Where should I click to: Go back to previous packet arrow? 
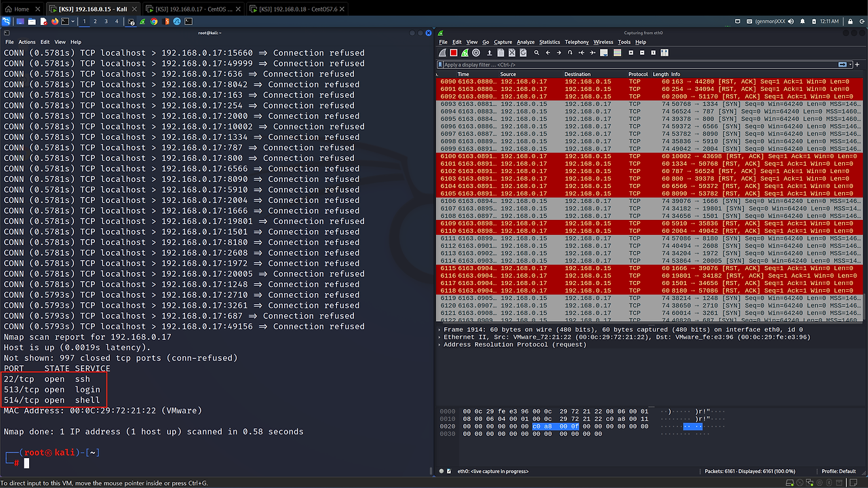tap(548, 52)
